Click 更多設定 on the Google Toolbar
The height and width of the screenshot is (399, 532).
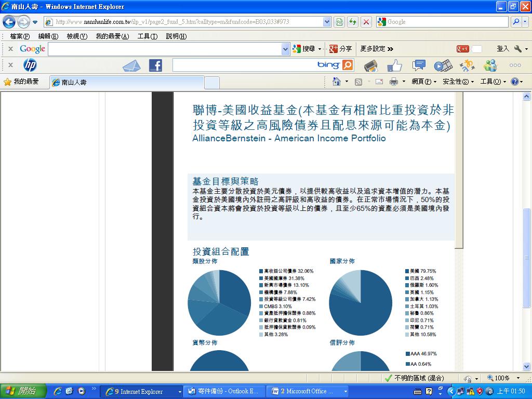(377, 49)
